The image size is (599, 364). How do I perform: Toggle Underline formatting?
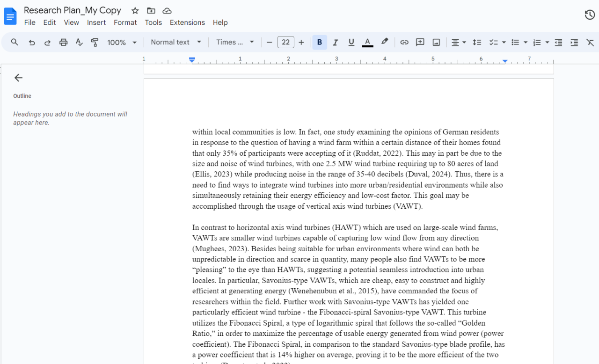coord(351,43)
